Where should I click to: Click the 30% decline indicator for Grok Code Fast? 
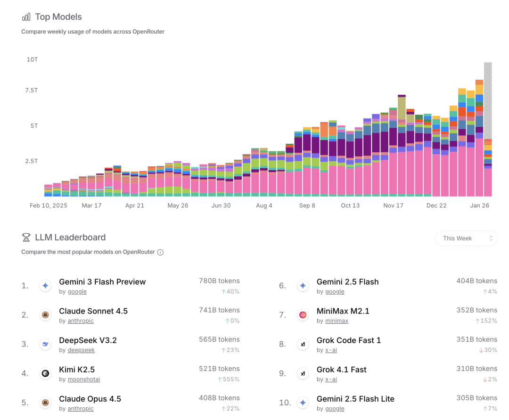pyautogui.click(x=488, y=350)
